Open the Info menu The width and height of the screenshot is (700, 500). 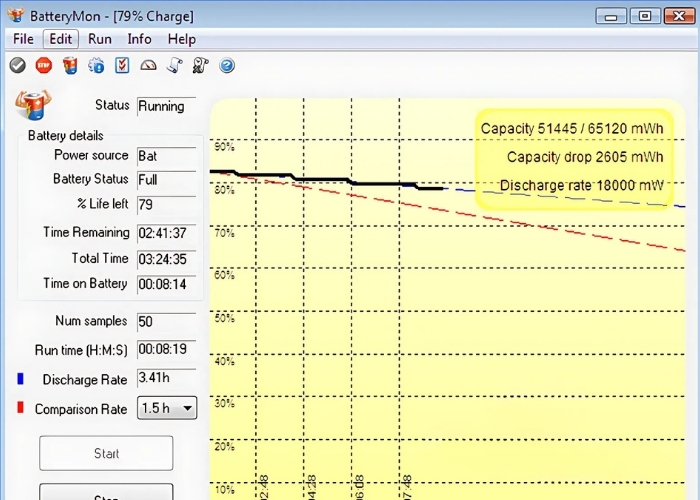click(139, 39)
